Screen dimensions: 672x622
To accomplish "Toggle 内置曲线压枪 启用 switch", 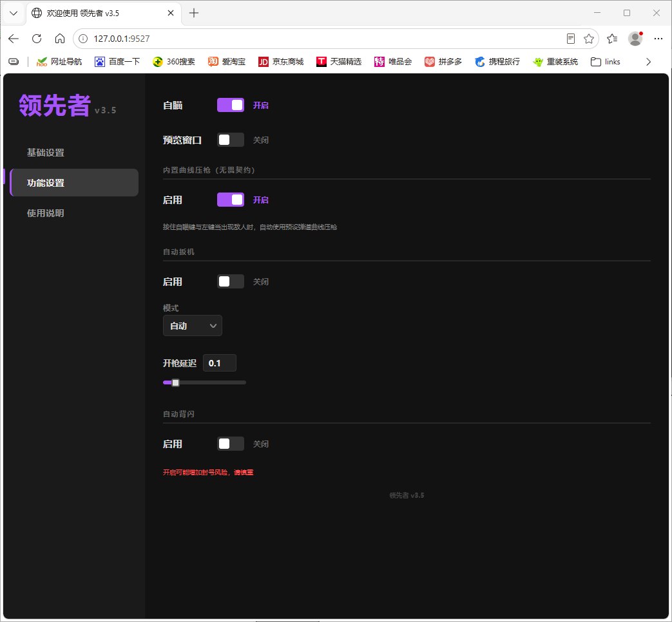I will tap(231, 200).
